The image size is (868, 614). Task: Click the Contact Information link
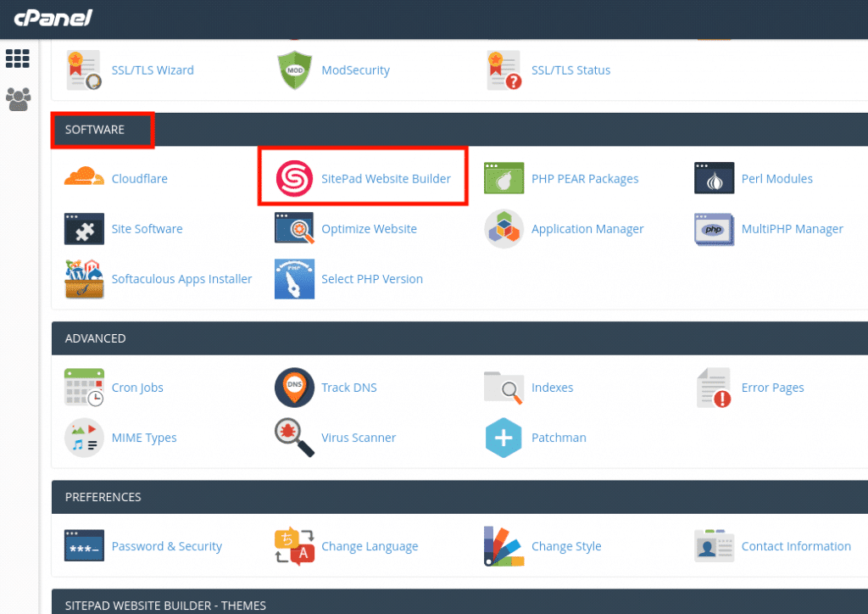[795, 546]
